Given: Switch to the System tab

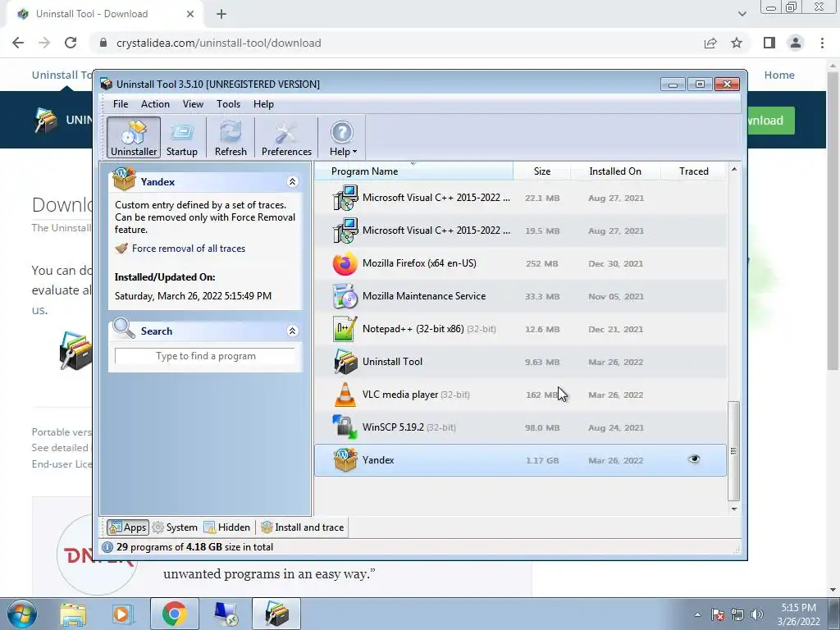Looking at the screenshot, I should click(175, 527).
